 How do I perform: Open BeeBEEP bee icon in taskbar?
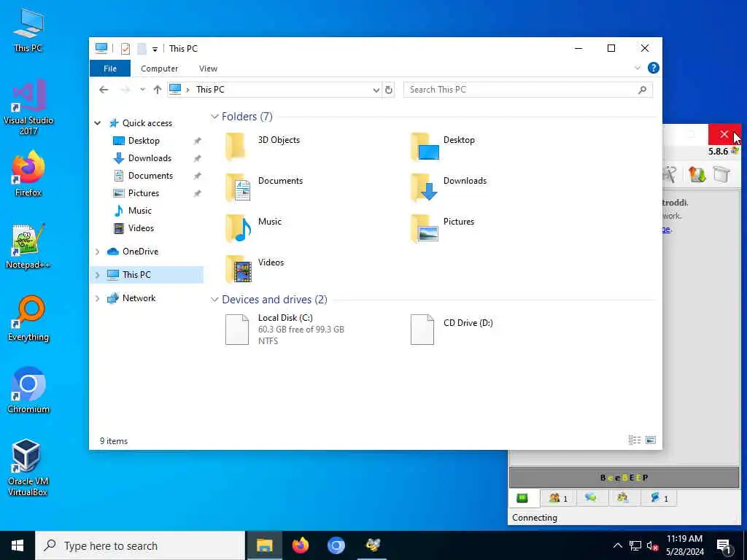(x=372, y=545)
